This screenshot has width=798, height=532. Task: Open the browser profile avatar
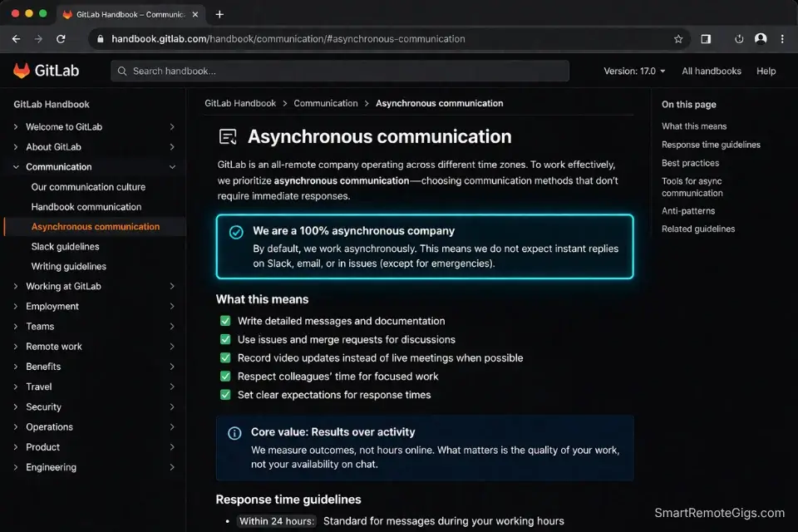point(761,39)
